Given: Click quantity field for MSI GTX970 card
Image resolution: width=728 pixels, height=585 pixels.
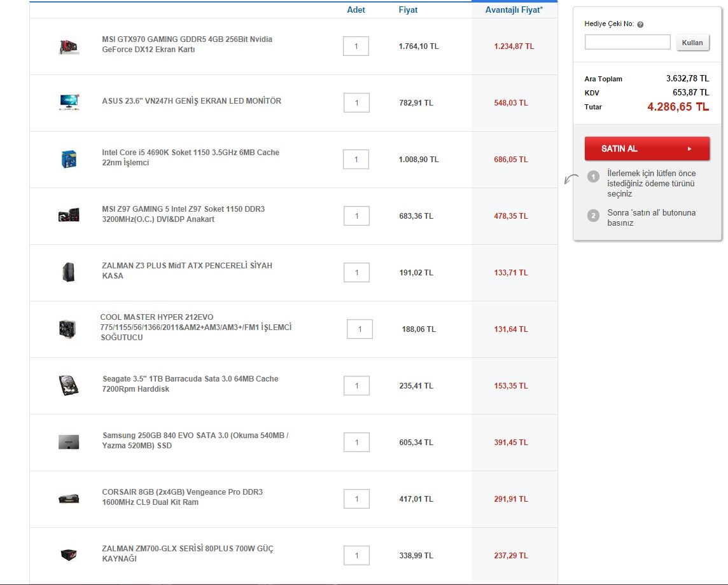Looking at the screenshot, I should tap(356, 46).
